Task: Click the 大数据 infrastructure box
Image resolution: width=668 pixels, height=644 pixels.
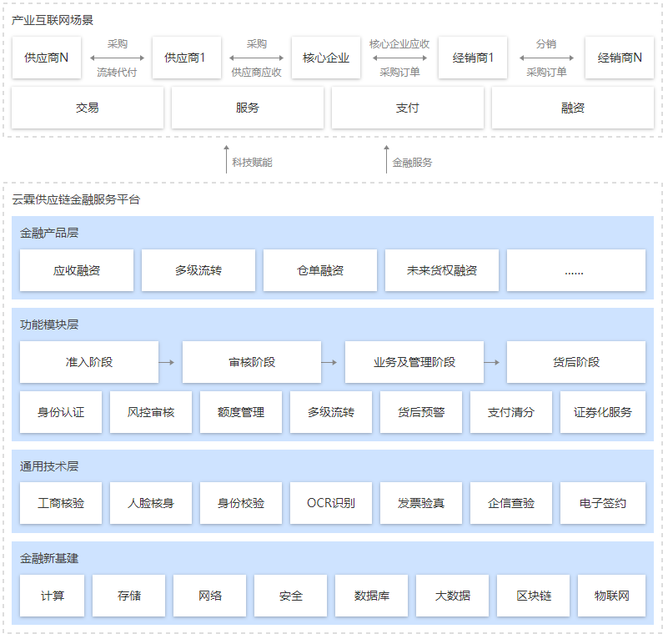Action: coord(453,596)
